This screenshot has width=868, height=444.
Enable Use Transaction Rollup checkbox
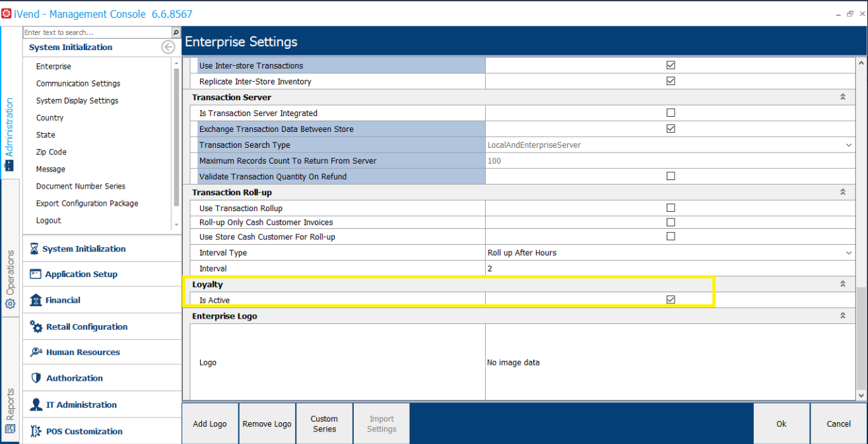click(671, 208)
